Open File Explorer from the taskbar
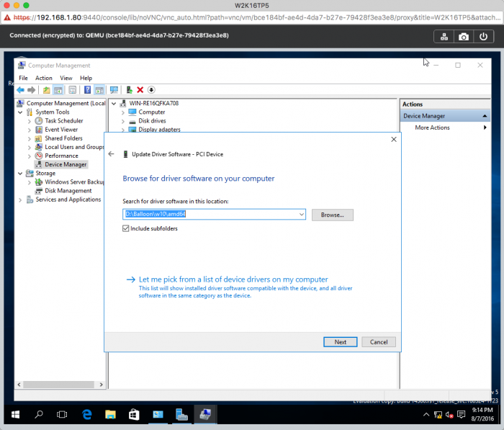Screen dimensions: 504x430 (x=110, y=415)
